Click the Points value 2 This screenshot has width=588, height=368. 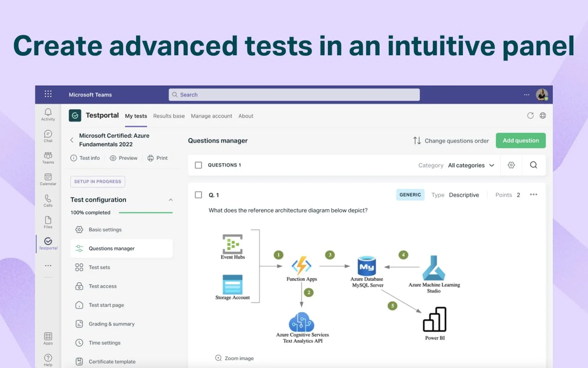[x=518, y=195]
